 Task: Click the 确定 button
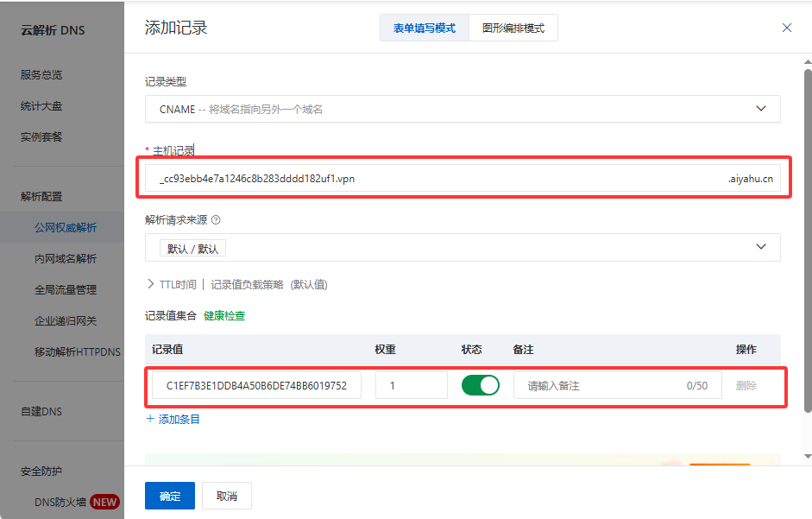click(170, 496)
